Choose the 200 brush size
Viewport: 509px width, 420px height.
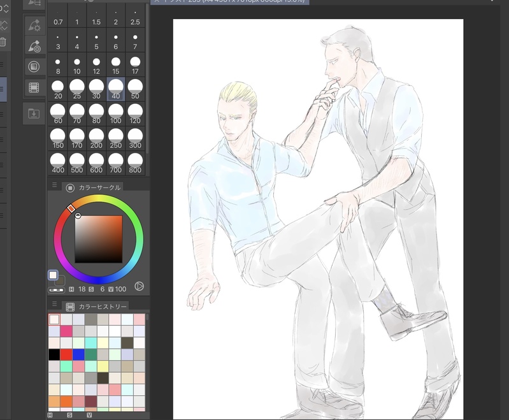96,139
